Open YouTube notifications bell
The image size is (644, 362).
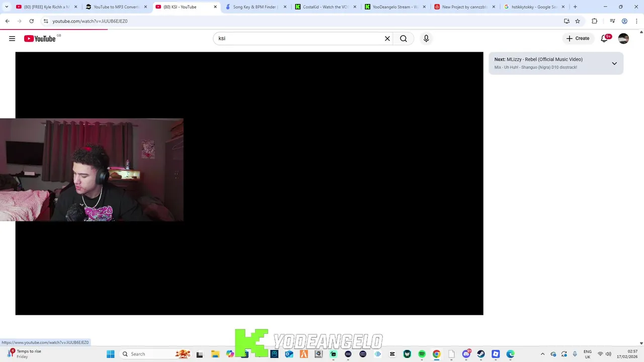point(605,39)
